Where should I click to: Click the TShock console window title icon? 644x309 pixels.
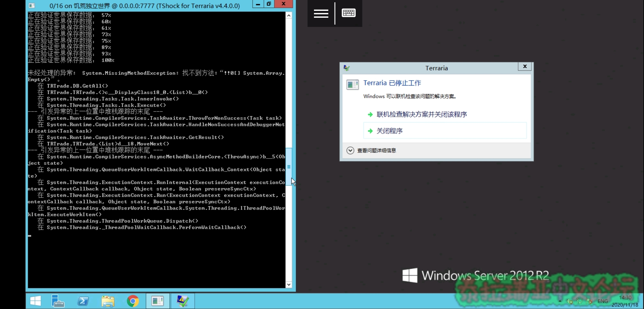[32, 5]
